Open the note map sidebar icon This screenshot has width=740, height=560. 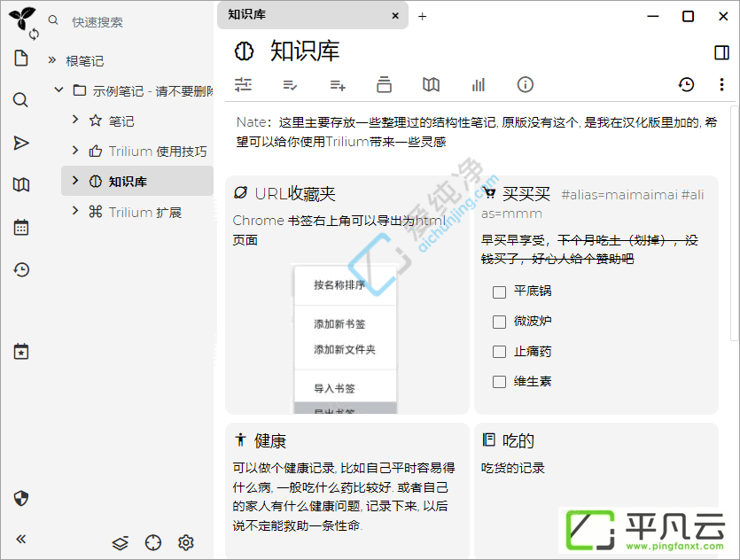21,184
